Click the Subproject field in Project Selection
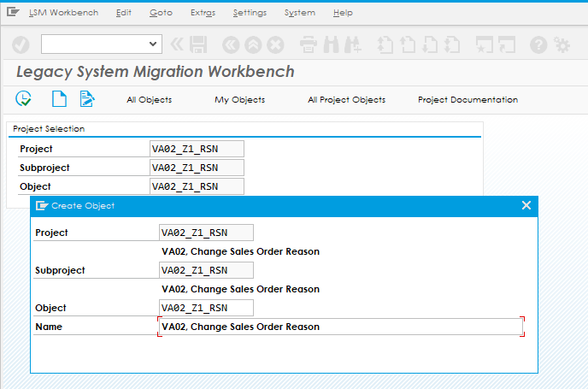Screen dimensions: 588x389 tap(196, 168)
